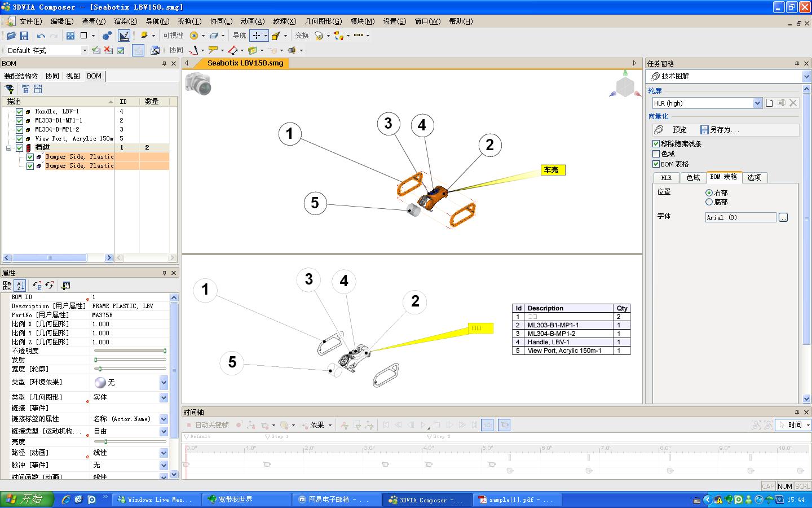Click the BOM filter funnel icon
The height and width of the screenshot is (508, 812).
pos(10,89)
